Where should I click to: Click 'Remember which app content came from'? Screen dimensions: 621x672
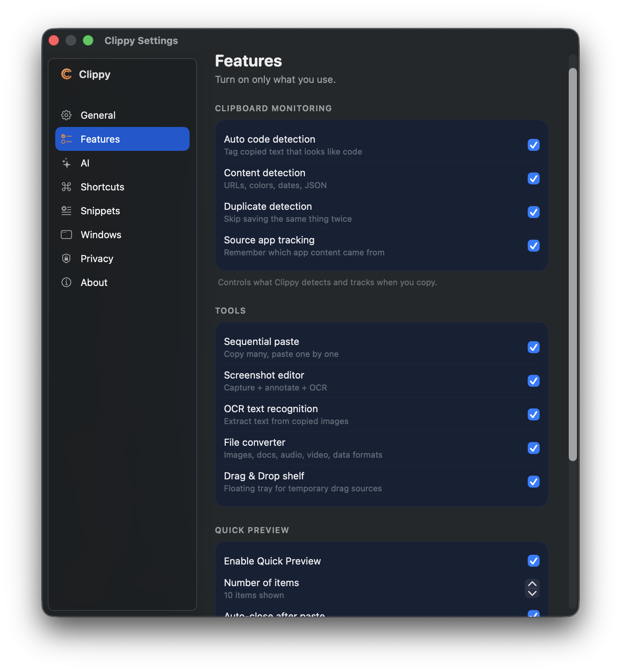[304, 252]
